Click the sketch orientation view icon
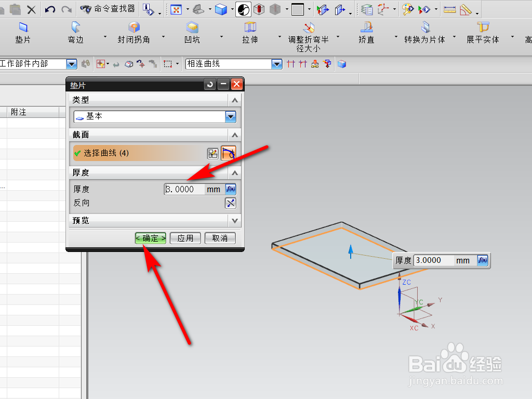 [198, 9]
